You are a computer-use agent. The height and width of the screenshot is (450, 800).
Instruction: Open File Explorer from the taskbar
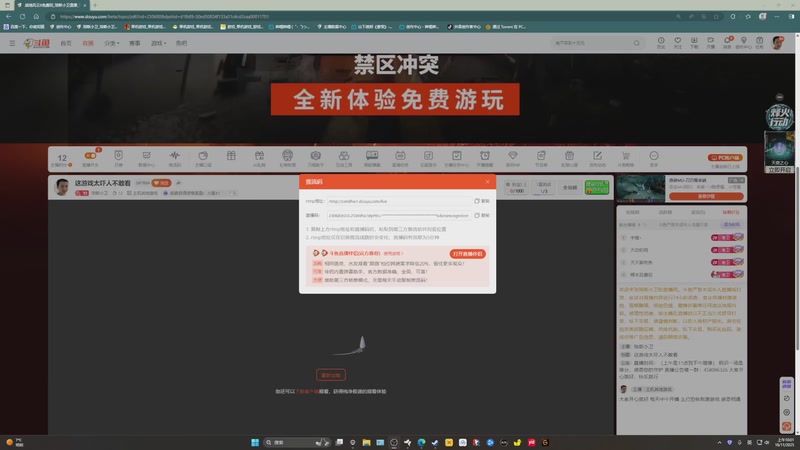tap(366, 442)
